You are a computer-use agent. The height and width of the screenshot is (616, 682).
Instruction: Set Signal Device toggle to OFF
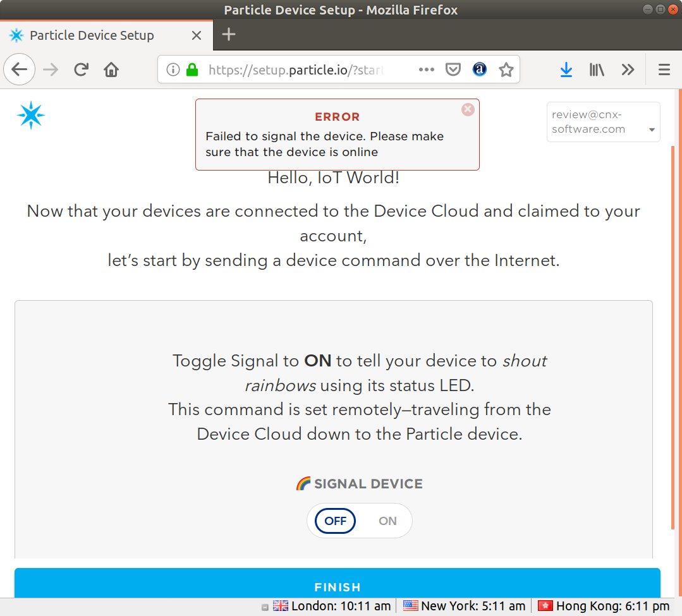pos(336,521)
